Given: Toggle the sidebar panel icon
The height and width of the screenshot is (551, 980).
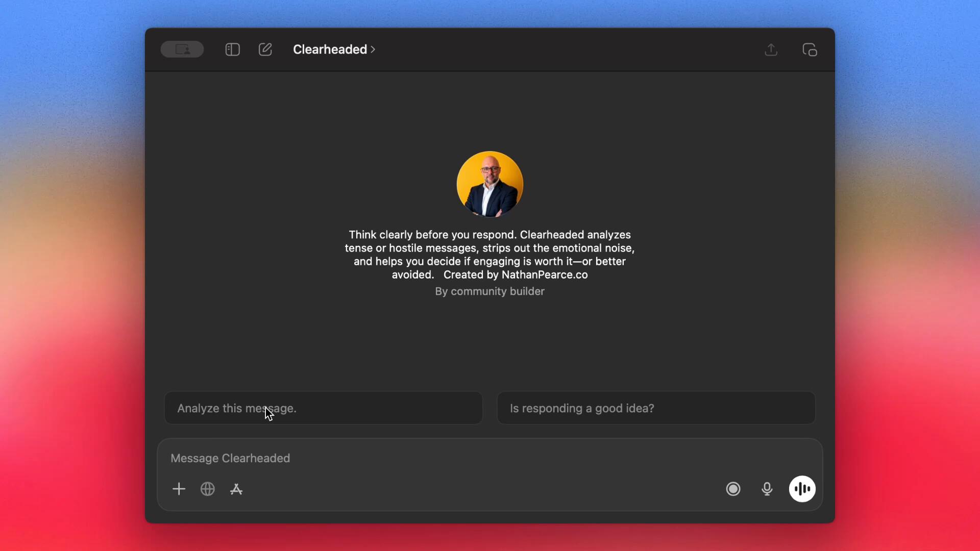Looking at the screenshot, I should (232, 49).
